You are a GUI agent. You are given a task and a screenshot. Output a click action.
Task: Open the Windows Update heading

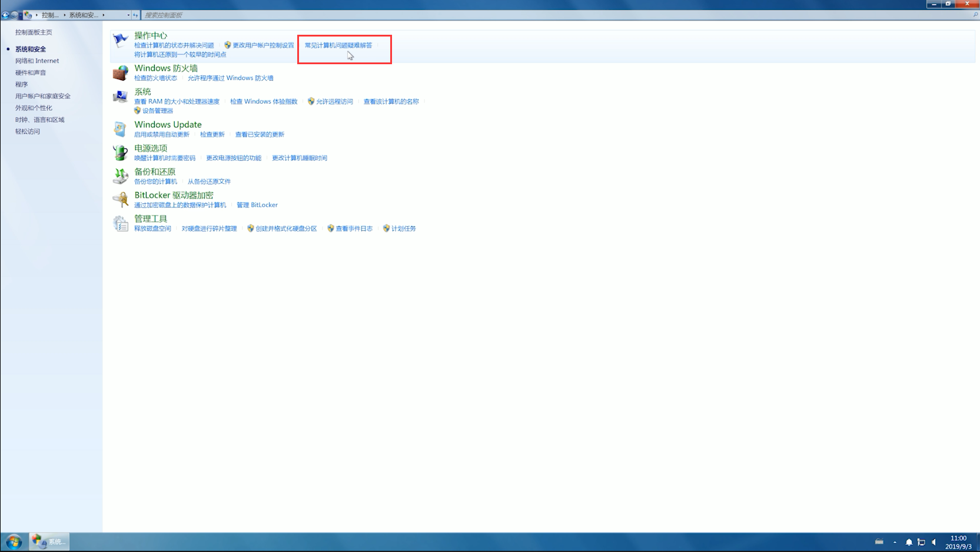168,125
